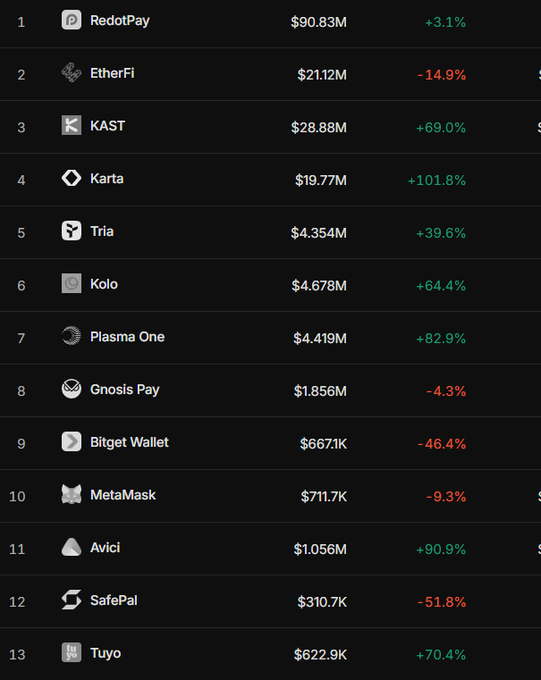Select the $667.1K value for Bitget Wallet

(x=324, y=444)
